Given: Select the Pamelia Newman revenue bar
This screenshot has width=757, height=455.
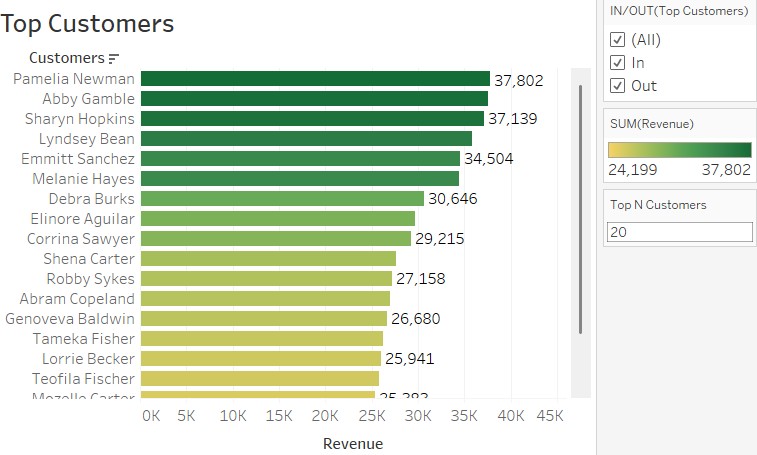Looking at the screenshot, I should 315,79.
